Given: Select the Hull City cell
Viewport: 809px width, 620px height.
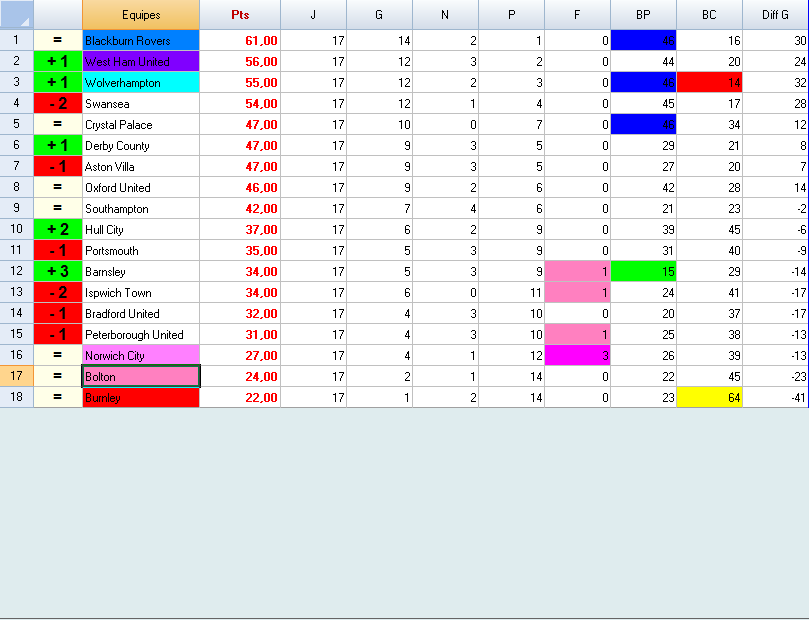Looking at the screenshot, I should point(141,229).
